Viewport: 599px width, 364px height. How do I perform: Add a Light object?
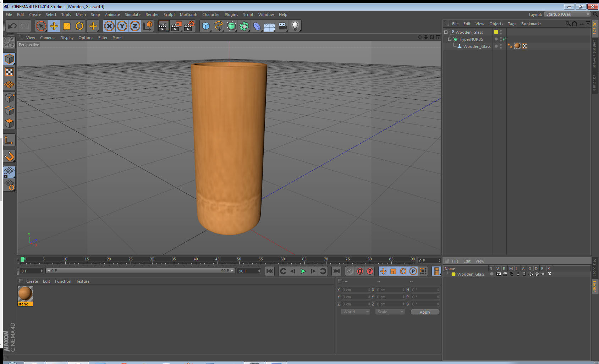295,26
